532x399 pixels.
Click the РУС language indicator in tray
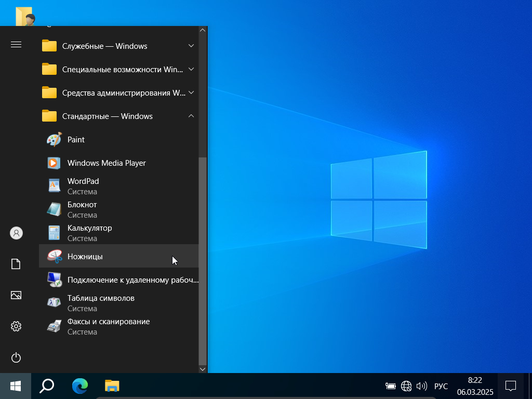441,386
